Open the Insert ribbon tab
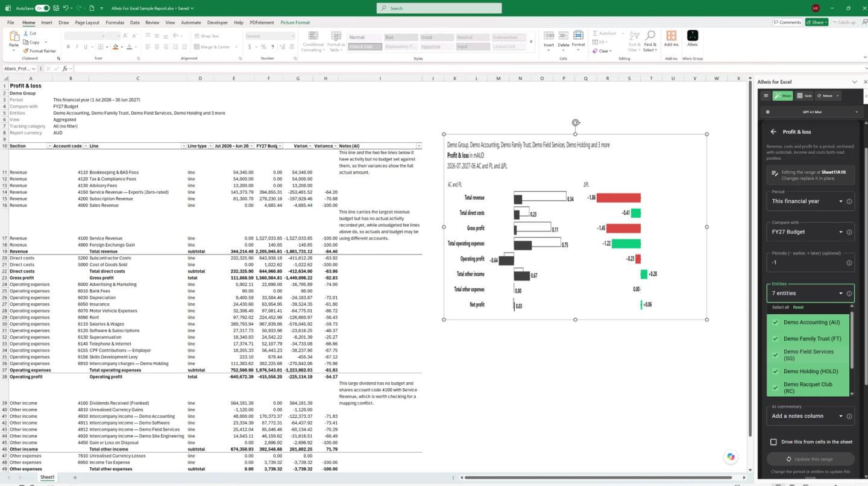The image size is (868, 486). [46, 22]
